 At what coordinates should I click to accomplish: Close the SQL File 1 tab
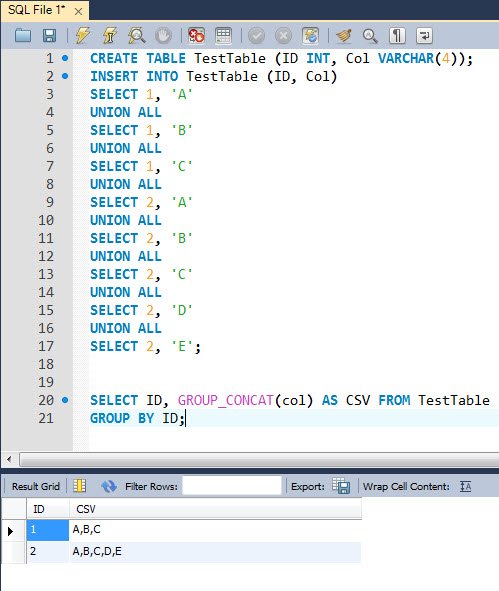[78, 12]
